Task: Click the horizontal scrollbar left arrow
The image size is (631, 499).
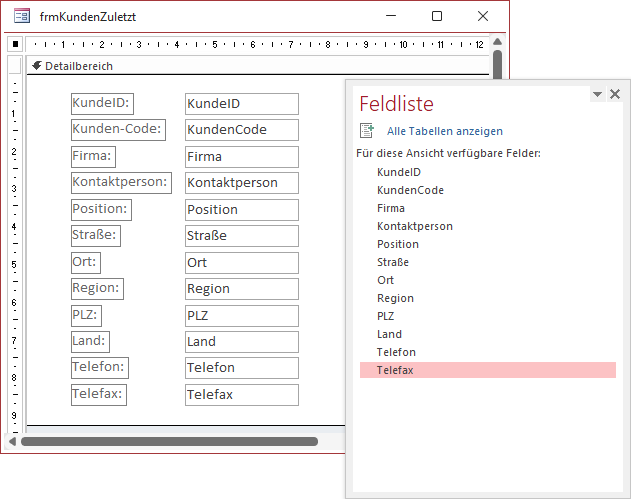Action: [12, 441]
